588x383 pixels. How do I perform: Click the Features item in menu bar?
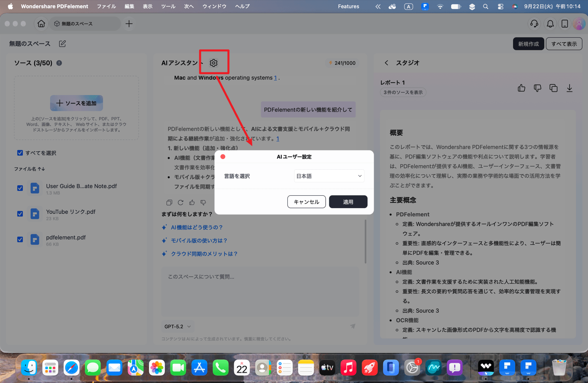click(348, 6)
